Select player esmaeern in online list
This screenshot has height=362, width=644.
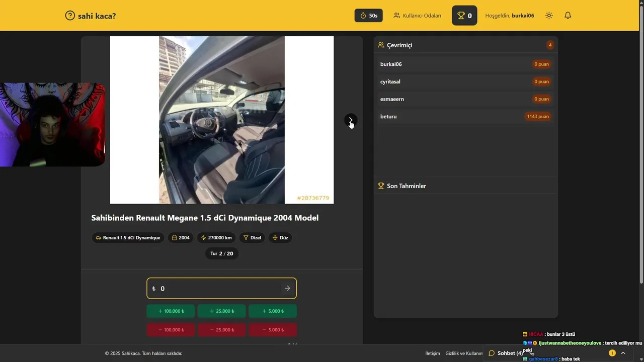point(465,99)
